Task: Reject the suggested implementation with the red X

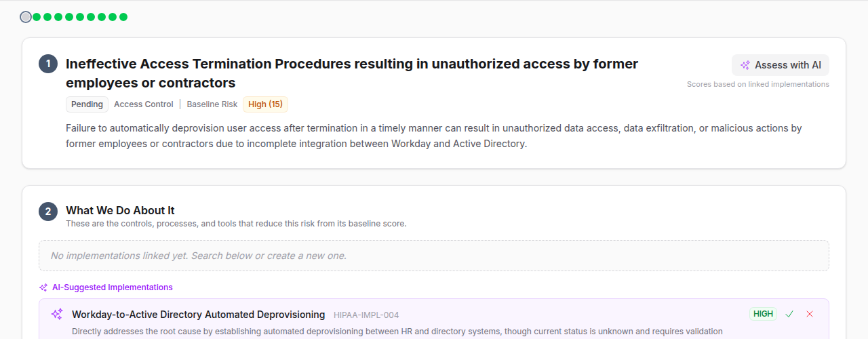Action: point(810,314)
